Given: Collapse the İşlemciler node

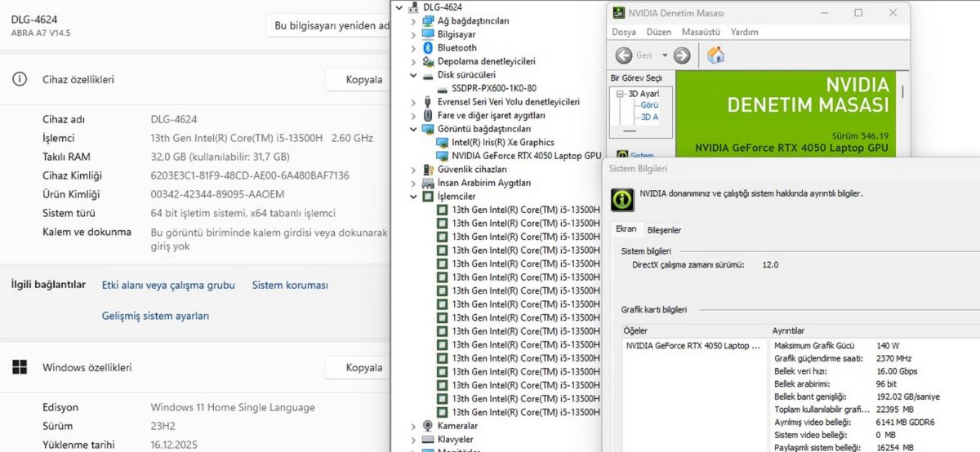Looking at the screenshot, I should pyautogui.click(x=413, y=197).
